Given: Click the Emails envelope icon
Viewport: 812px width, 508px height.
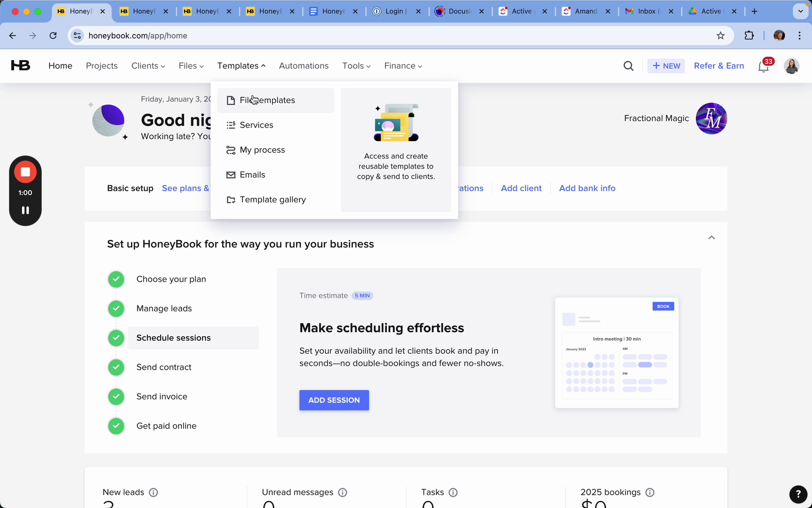Looking at the screenshot, I should pyautogui.click(x=231, y=175).
